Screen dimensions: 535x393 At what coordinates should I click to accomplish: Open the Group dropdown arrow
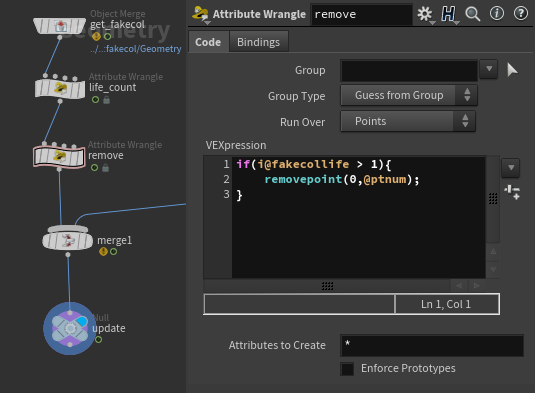489,69
